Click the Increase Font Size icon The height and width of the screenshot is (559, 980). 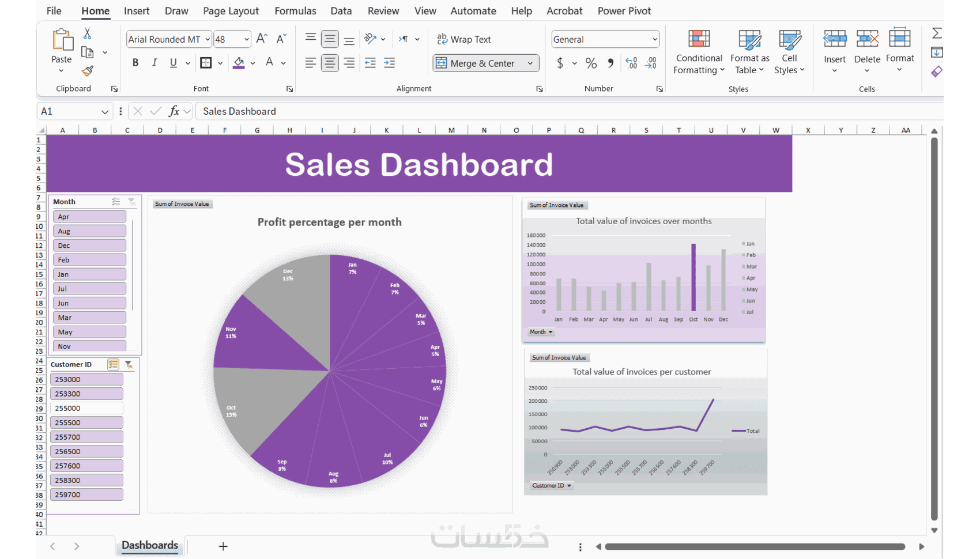(262, 39)
